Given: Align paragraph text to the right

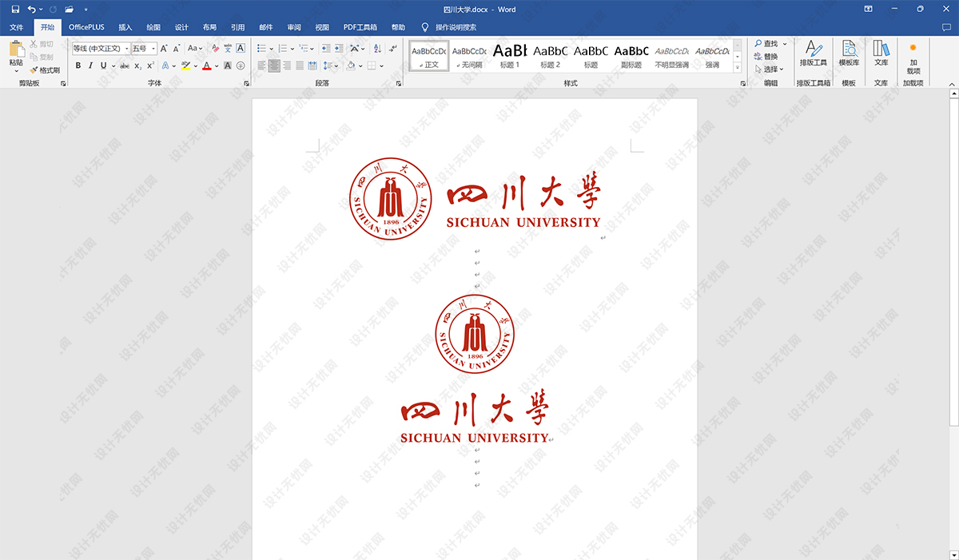Looking at the screenshot, I should pyautogui.click(x=287, y=66).
